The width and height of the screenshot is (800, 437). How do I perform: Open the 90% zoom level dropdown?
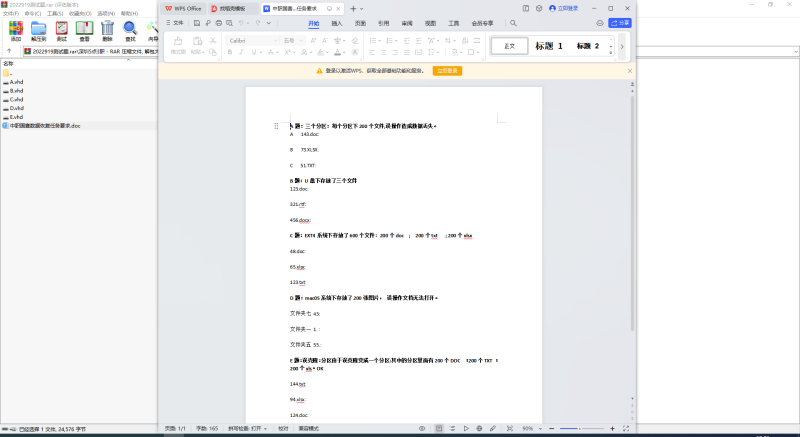[x=530, y=428]
